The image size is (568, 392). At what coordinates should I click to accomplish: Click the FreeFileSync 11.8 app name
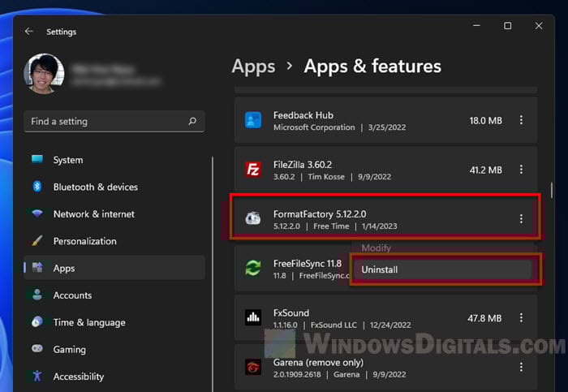point(308,264)
